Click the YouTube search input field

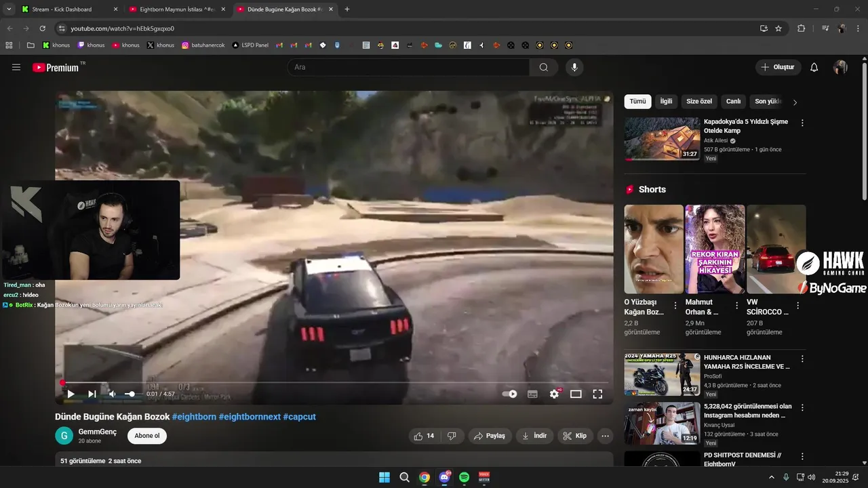point(408,67)
